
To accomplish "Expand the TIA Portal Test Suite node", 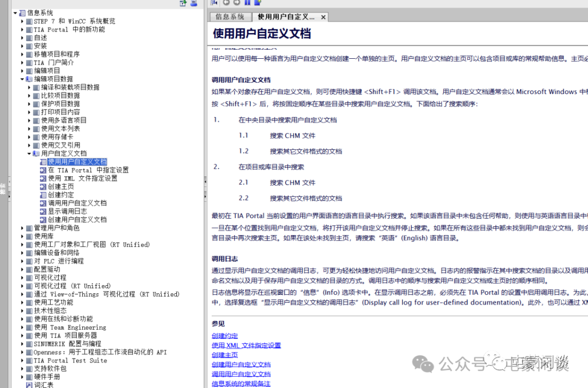I will (22, 360).
